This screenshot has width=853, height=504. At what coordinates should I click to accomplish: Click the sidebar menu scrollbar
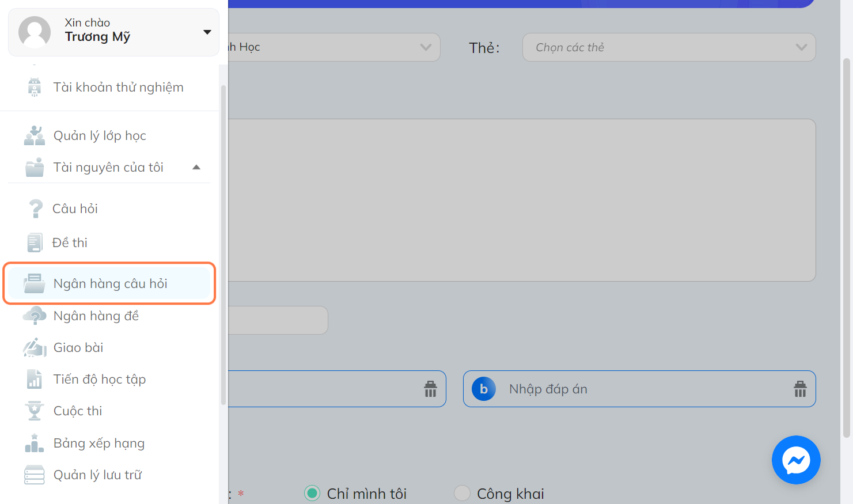point(223,245)
